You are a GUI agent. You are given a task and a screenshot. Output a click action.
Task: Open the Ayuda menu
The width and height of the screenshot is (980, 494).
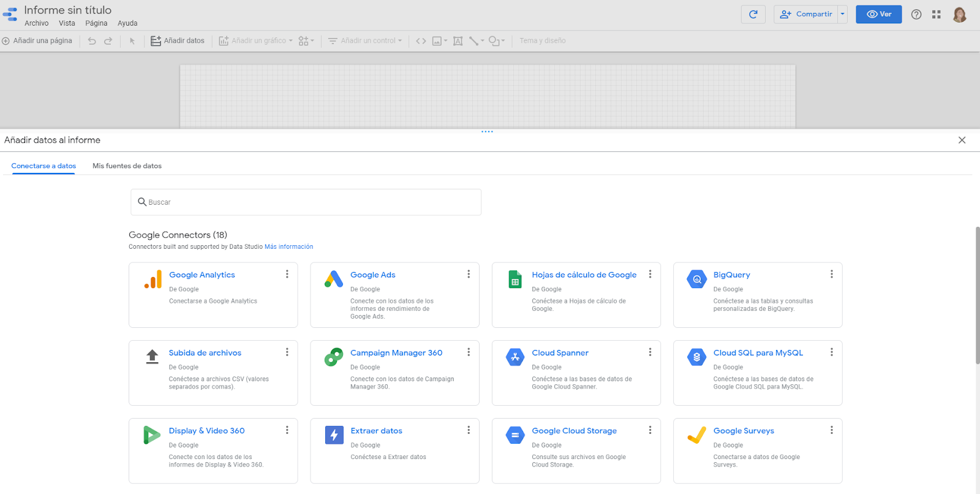point(127,23)
